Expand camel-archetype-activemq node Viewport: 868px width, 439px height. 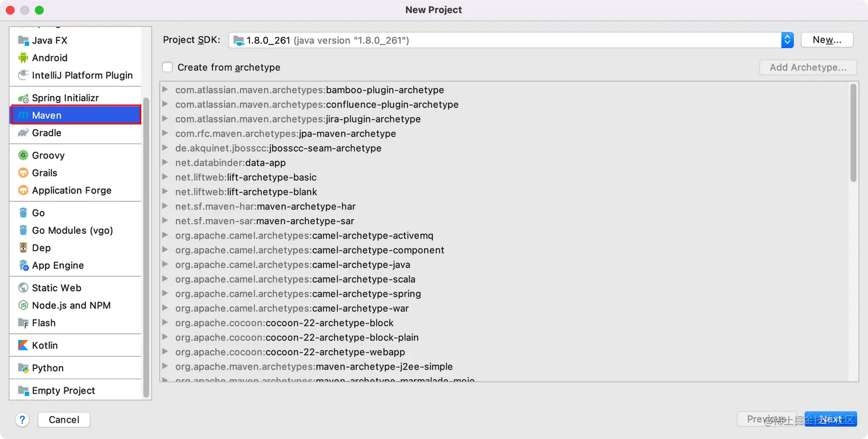click(165, 236)
